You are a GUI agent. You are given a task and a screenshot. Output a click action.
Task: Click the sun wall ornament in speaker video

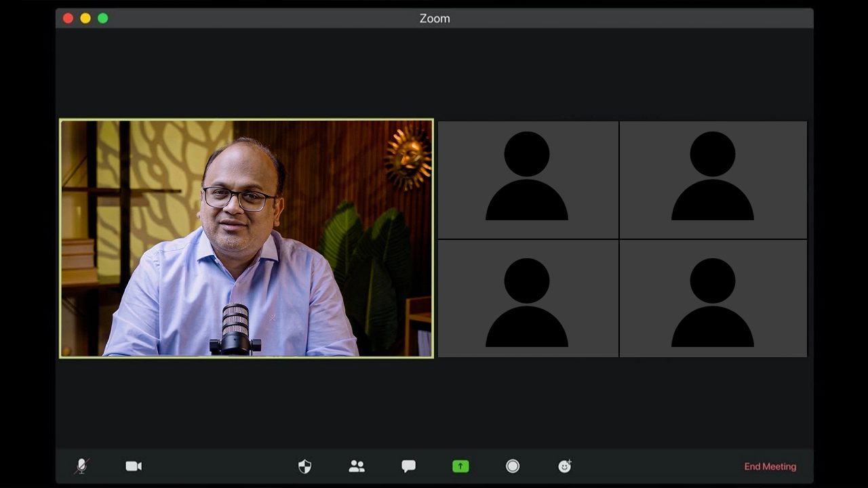coord(408,159)
